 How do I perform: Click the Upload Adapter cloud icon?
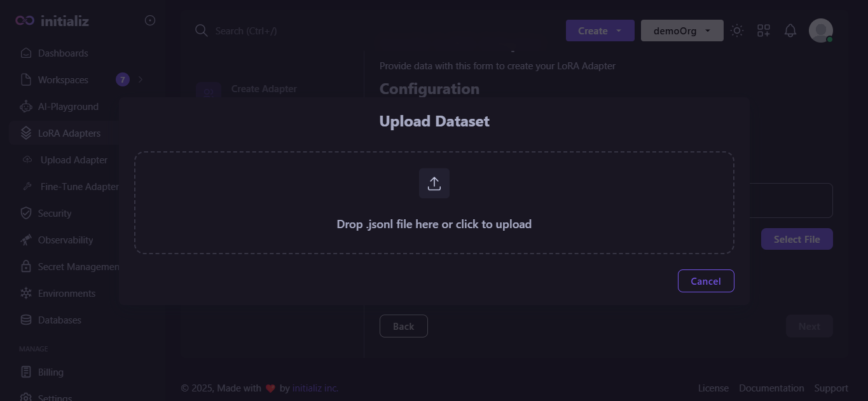tap(27, 160)
